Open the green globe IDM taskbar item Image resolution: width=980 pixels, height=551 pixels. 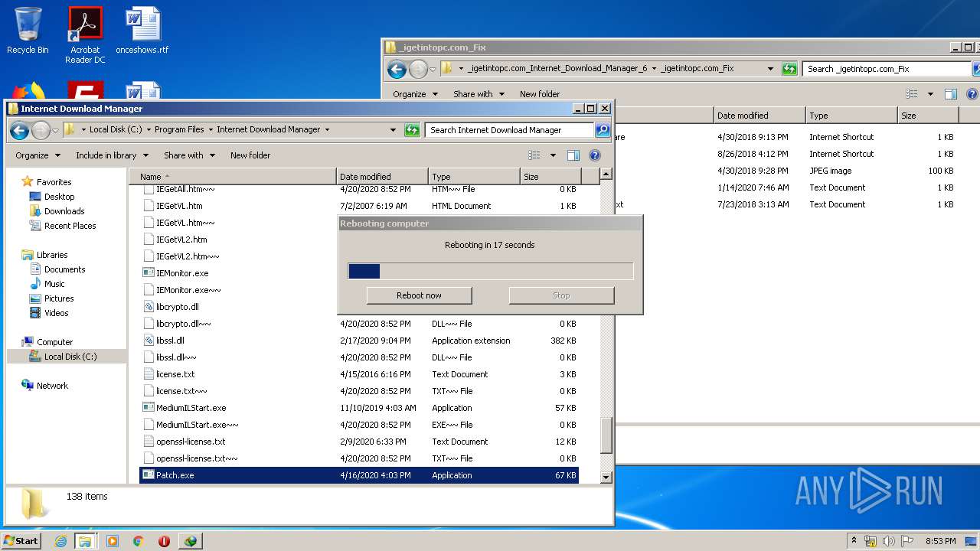click(x=191, y=541)
